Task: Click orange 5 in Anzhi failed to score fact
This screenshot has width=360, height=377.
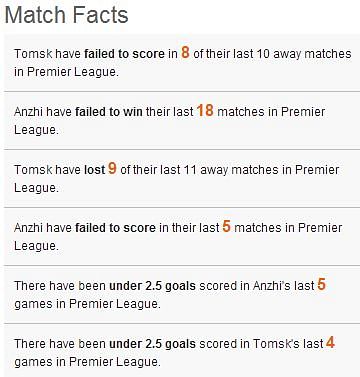Action: click(227, 226)
